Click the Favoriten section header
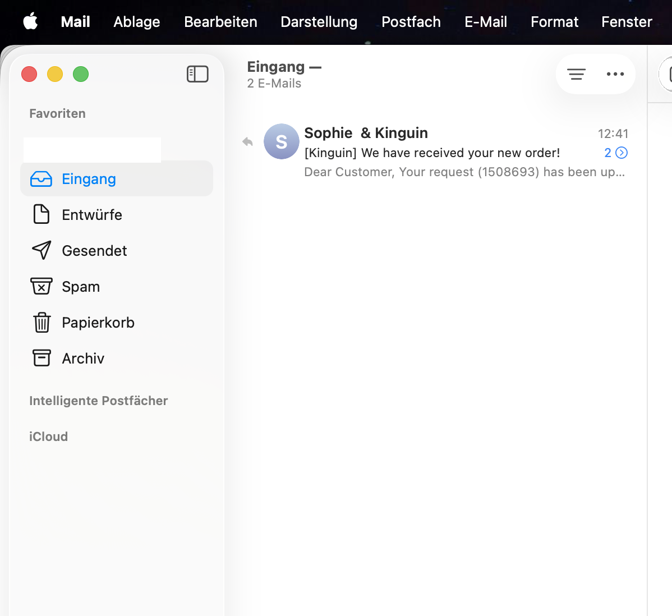672x616 pixels. pos(57,113)
